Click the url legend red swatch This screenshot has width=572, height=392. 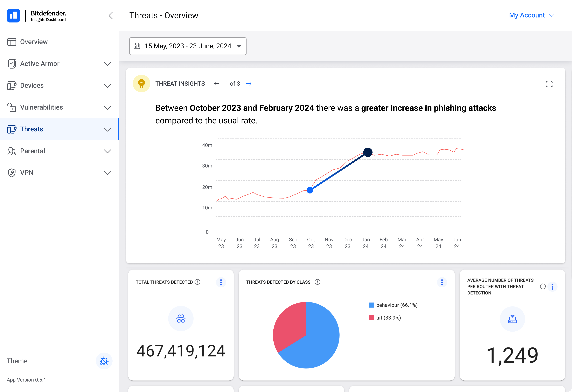[x=371, y=318]
